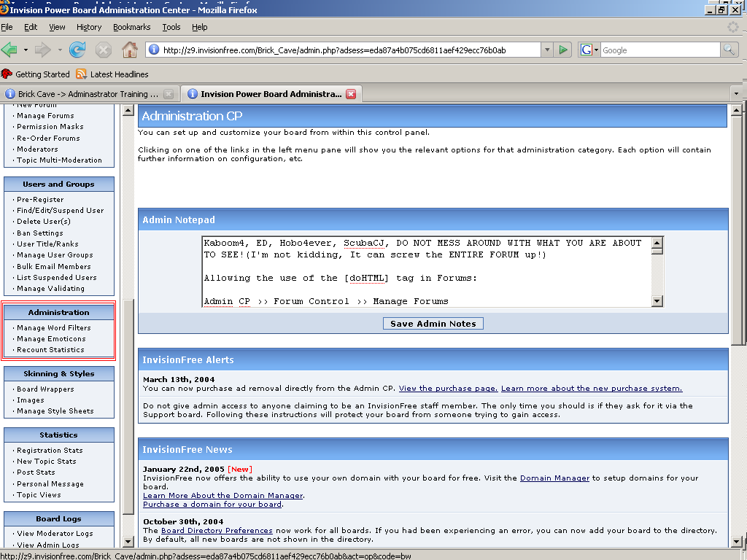Click the site info icon in address bar
Image resolution: width=747 pixels, height=560 pixels.
[x=154, y=50]
